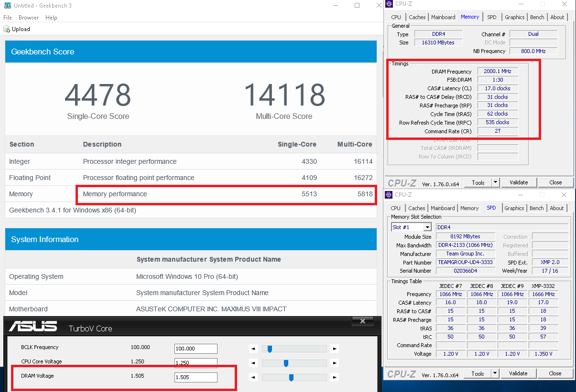The width and height of the screenshot is (576, 392).
Task: Click the DRAM Voltage input field
Action: point(196,378)
